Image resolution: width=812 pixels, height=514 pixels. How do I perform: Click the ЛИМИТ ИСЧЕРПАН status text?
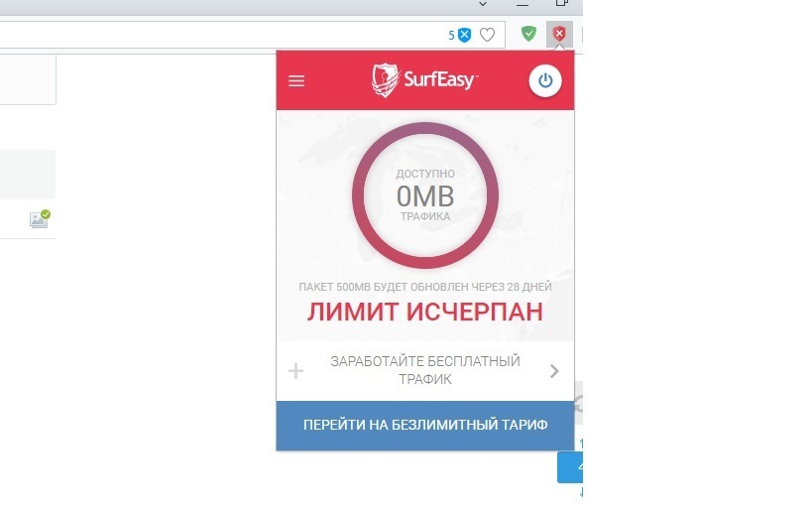tap(425, 312)
